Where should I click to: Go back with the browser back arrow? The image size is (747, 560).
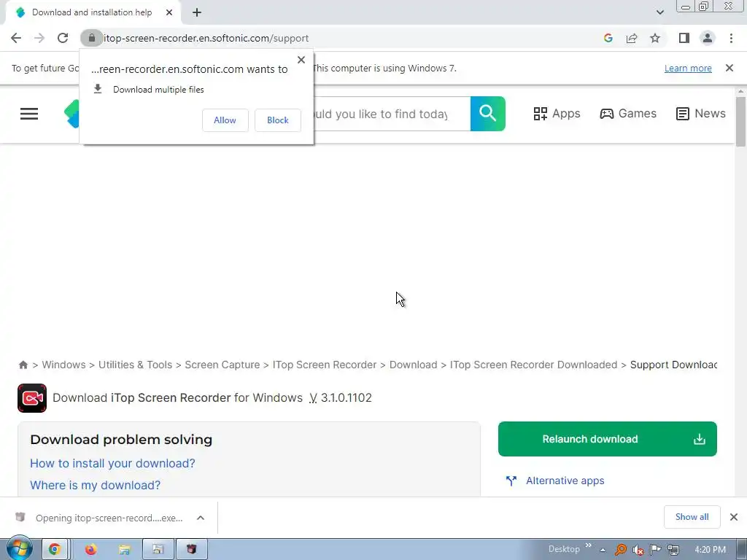[x=16, y=38]
